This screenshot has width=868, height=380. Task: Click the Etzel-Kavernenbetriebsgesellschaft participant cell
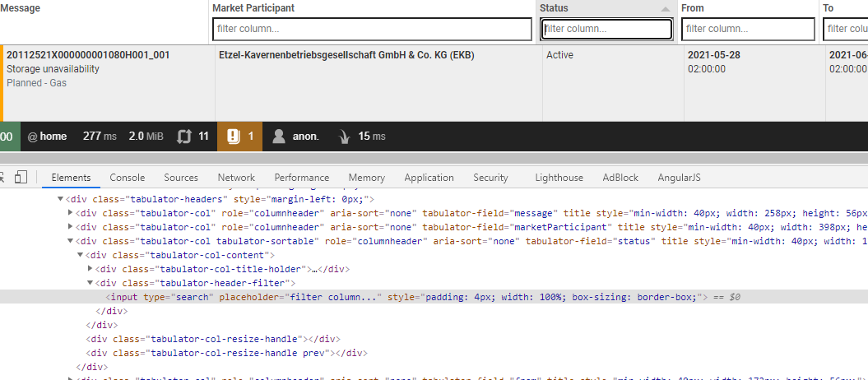pos(346,55)
